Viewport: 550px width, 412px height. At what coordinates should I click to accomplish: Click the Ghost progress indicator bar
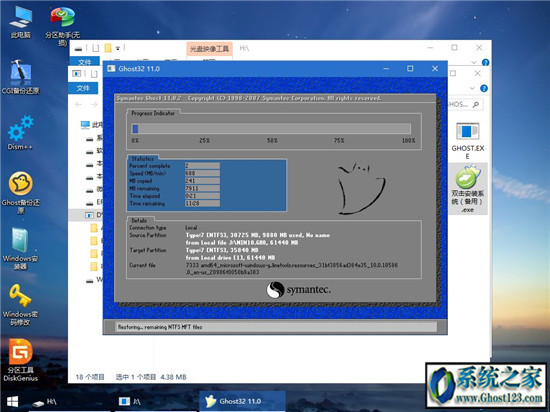[271, 129]
